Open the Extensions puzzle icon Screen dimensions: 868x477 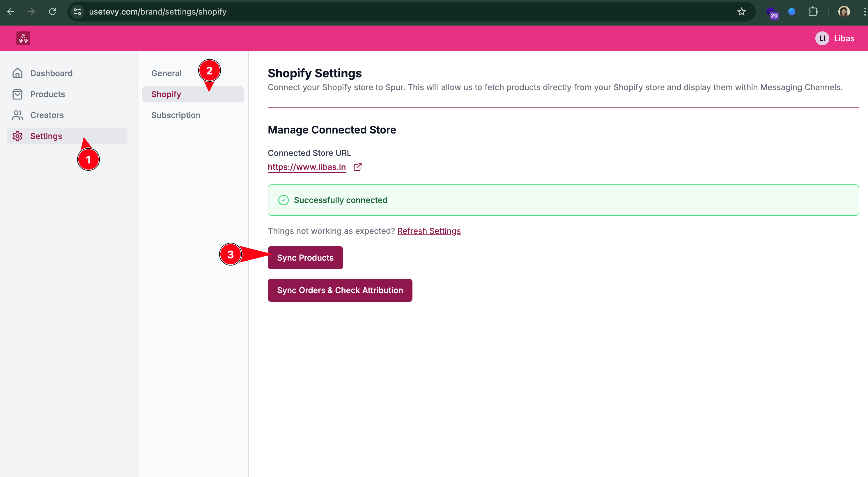point(813,12)
